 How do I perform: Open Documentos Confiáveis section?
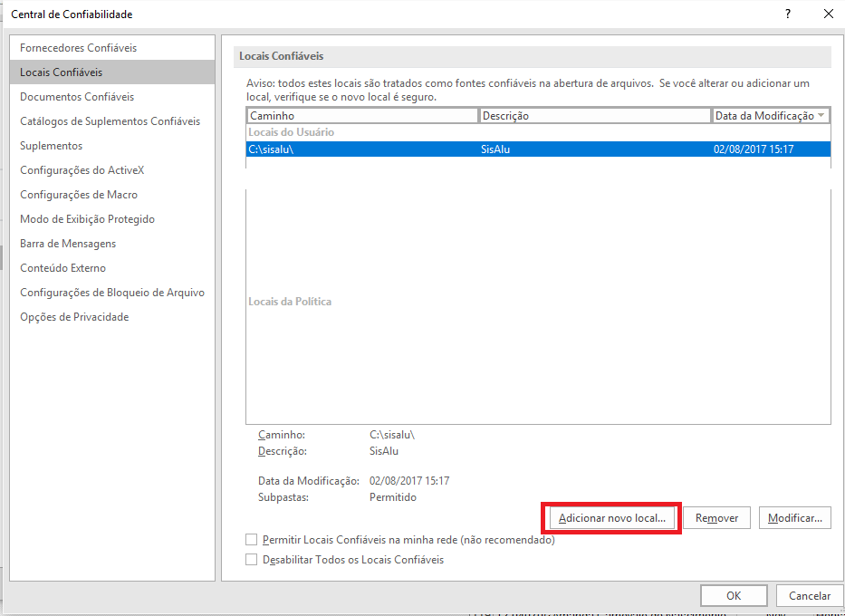click(x=112, y=97)
